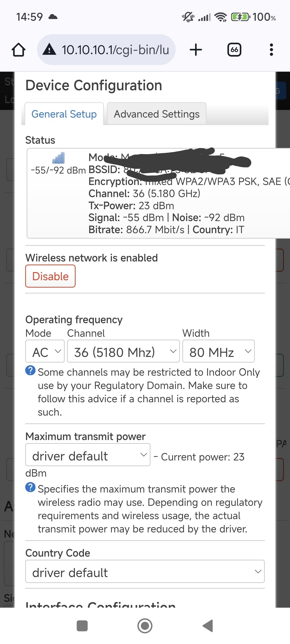Tap the address bar URL 10.10.10.1

pos(115,50)
